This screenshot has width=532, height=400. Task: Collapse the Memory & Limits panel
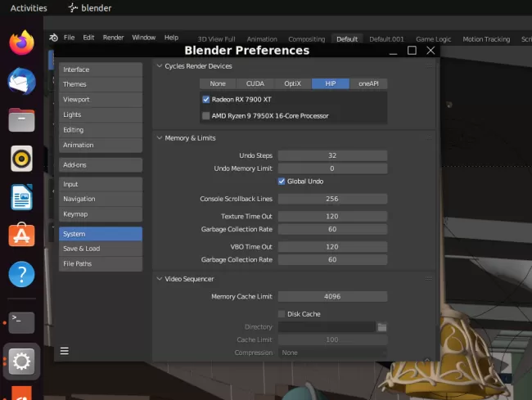click(160, 138)
